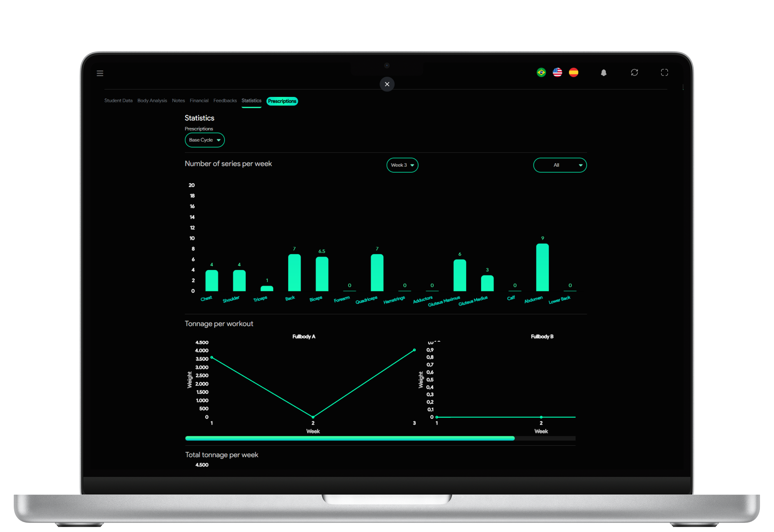The height and width of the screenshot is (532, 774).
Task: Click the refresh sync icon
Action: click(x=634, y=73)
